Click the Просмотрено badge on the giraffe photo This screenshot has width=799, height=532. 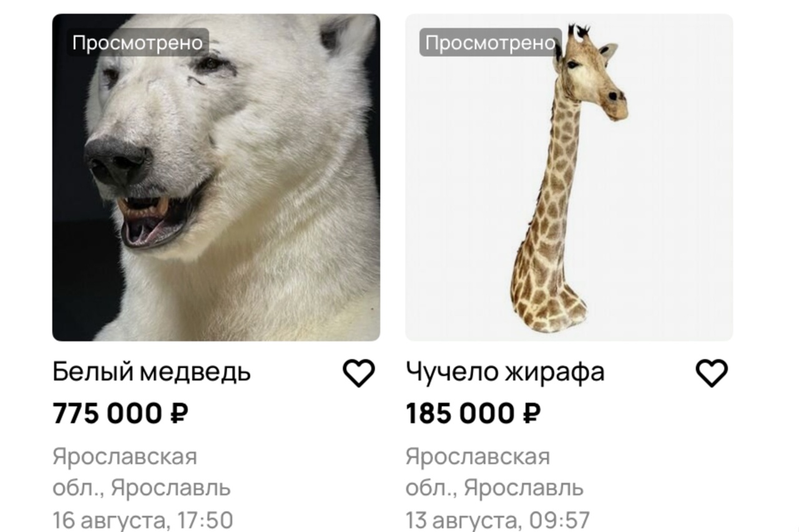click(491, 43)
